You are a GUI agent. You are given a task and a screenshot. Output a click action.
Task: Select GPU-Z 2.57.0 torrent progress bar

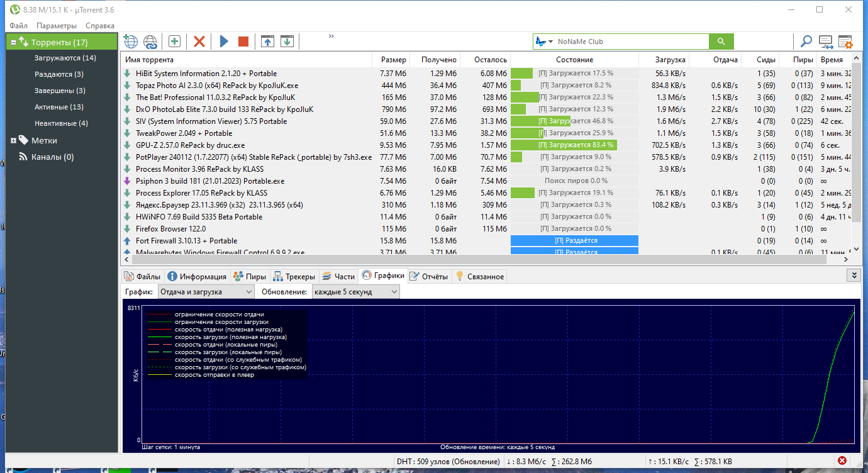[574, 145]
